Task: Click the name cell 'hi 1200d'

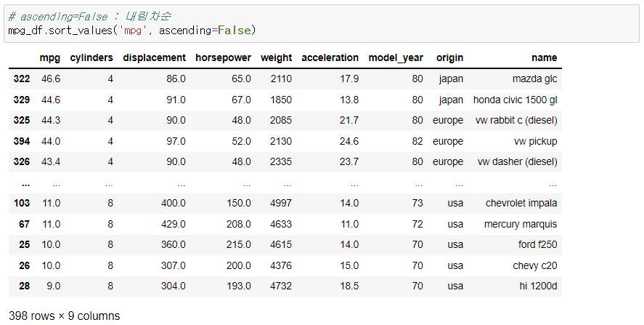Action: 538,286
